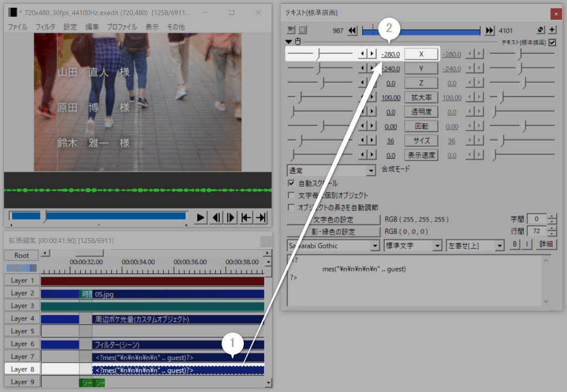Step back one frame in the preview
This screenshot has width=567, height=392.
click(217, 217)
